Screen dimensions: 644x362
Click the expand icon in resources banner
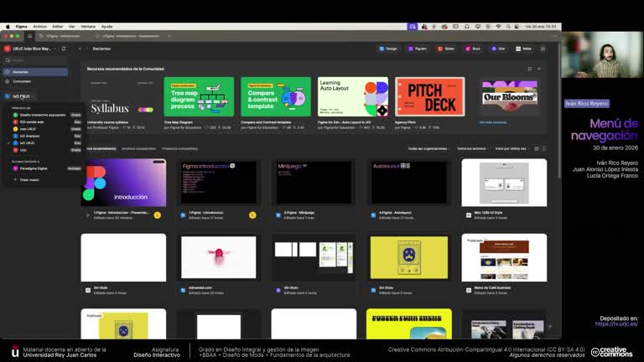click(x=529, y=69)
